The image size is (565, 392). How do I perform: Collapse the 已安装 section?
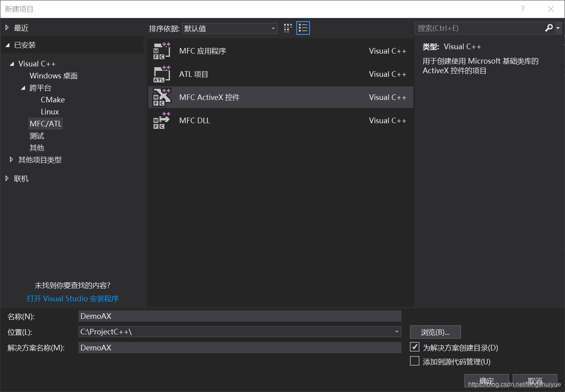coord(7,45)
